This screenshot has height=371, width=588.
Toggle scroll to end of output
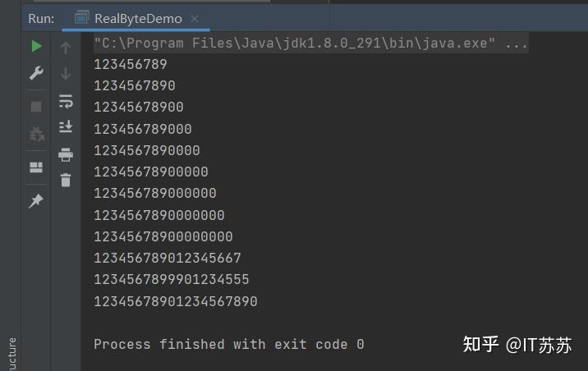(x=66, y=126)
